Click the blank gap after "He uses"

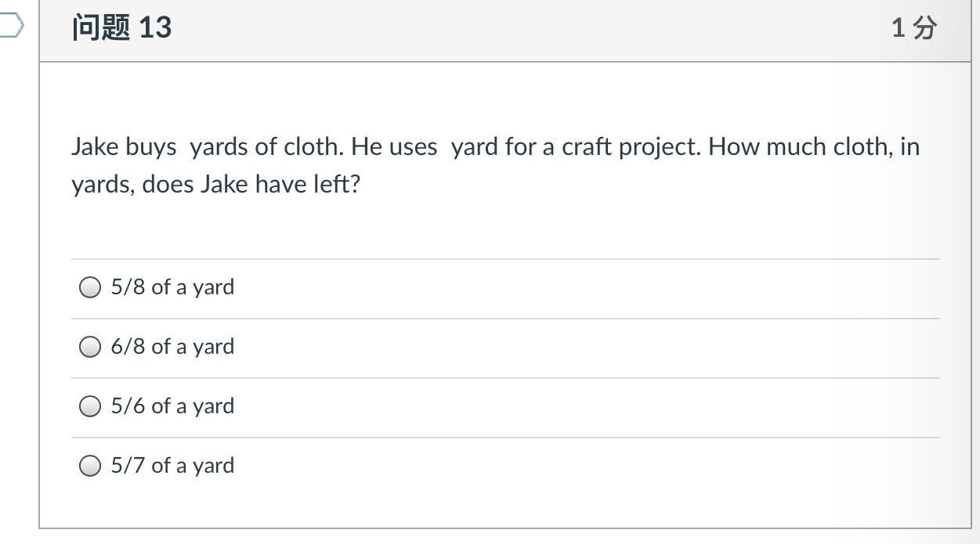pyautogui.click(x=444, y=147)
